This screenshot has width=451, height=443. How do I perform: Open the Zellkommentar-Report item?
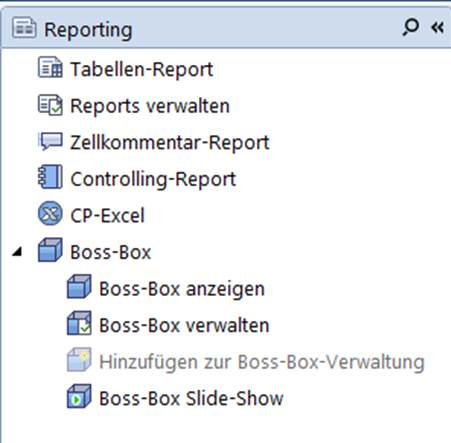[170, 143]
